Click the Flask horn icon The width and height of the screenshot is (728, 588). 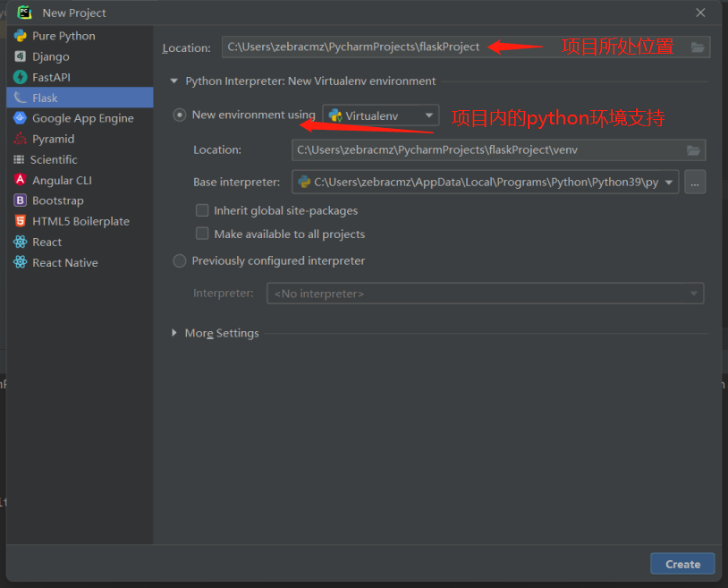point(21,98)
